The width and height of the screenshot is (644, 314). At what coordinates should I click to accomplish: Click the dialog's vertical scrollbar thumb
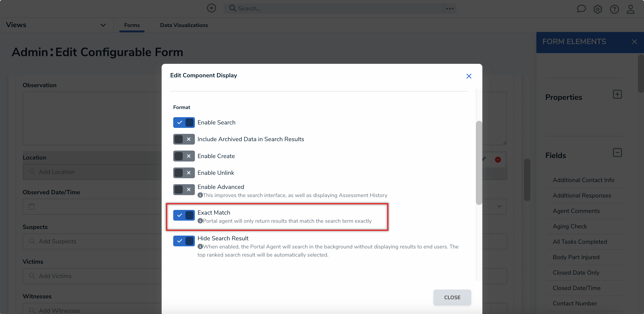pyautogui.click(x=478, y=162)
